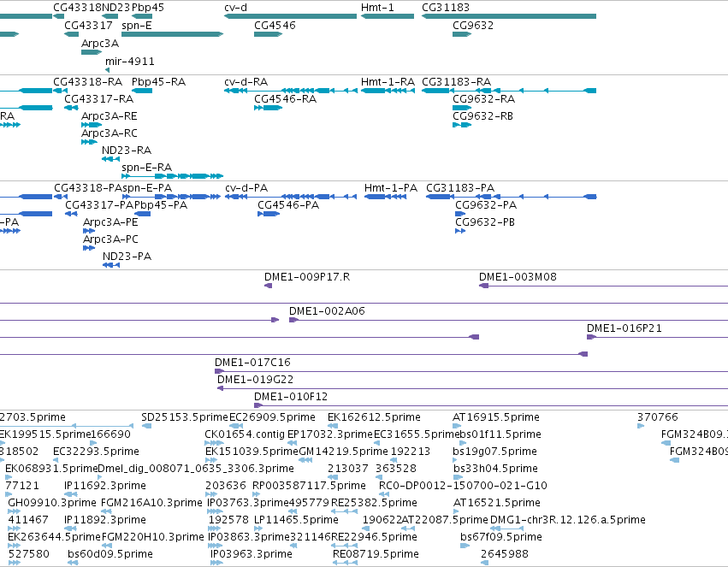This screenshot has height=567, width=728.
Task: Click the EC26909.5prime EST label
Action: pyautogui.click(x=272, y=417)
